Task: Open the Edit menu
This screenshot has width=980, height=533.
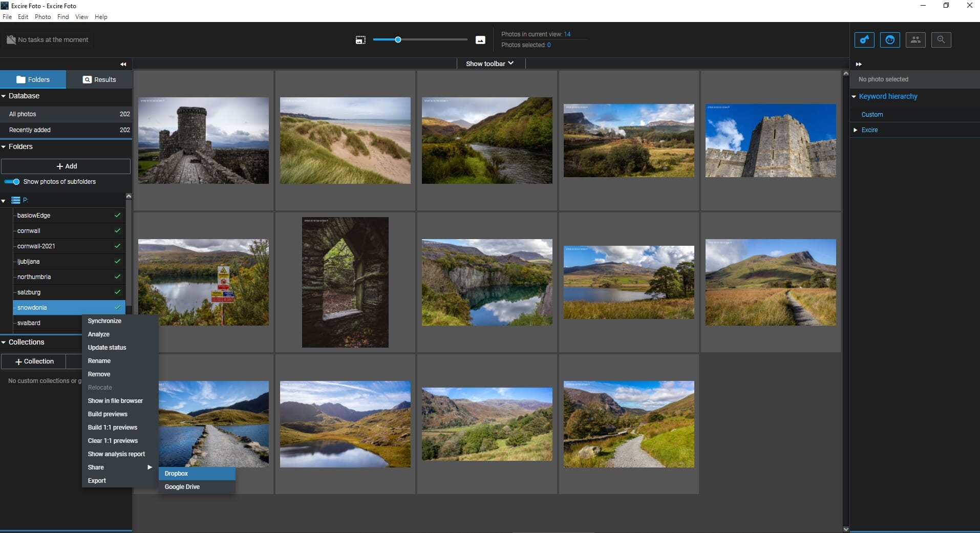Action: coord(23,17)
